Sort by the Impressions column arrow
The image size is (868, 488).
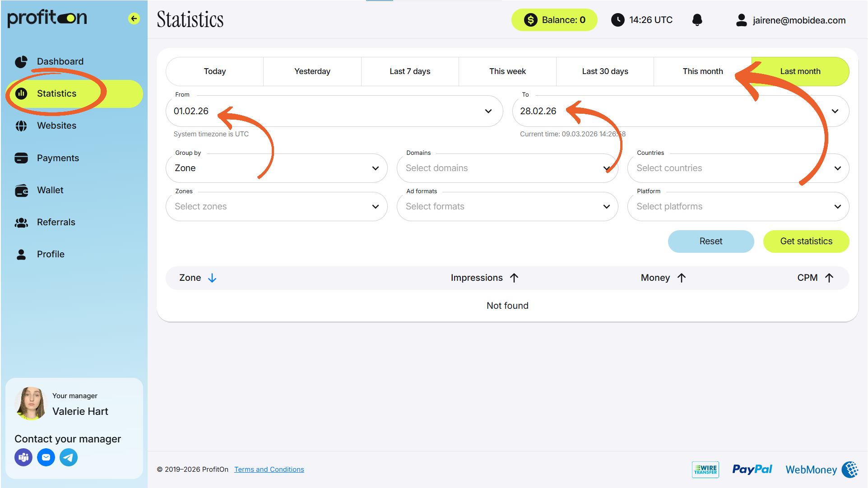coord(514,278)
